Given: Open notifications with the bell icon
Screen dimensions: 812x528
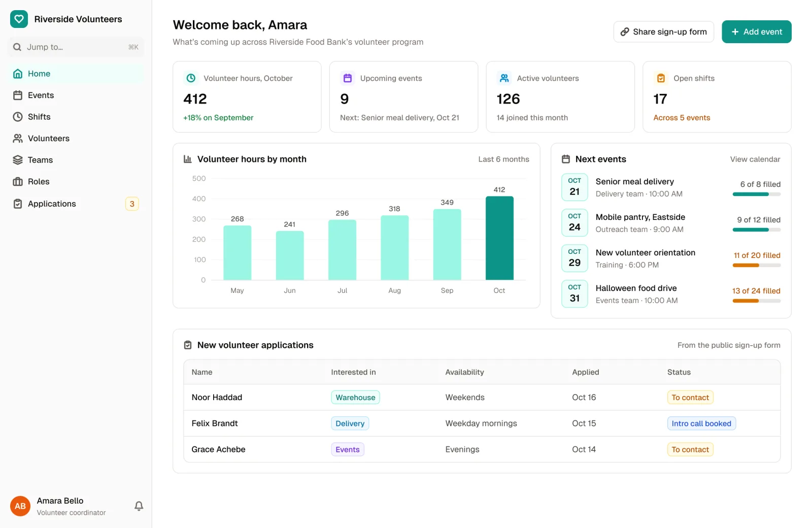Looking at the screenshot, I should [139, 506].
